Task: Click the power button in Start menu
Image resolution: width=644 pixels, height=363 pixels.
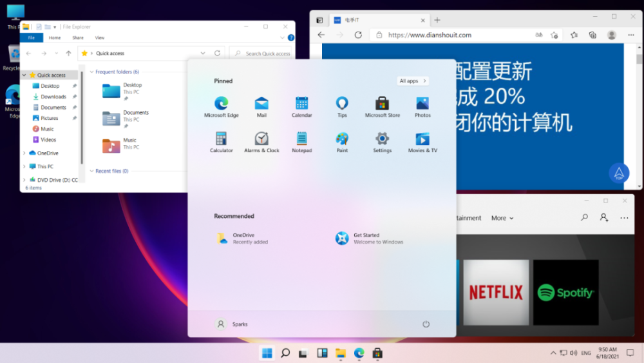Action: point(426,324)
